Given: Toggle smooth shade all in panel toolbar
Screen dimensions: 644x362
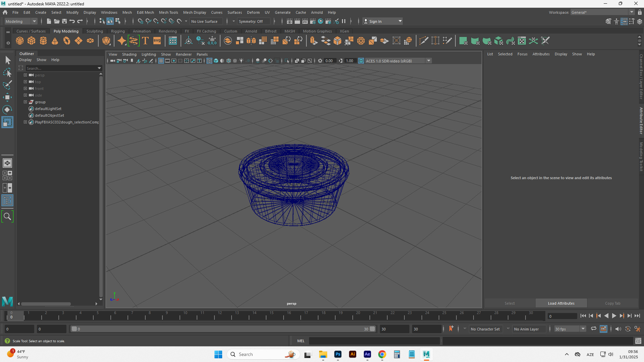Looking at the screenshot, I should (x=216, y=61).
